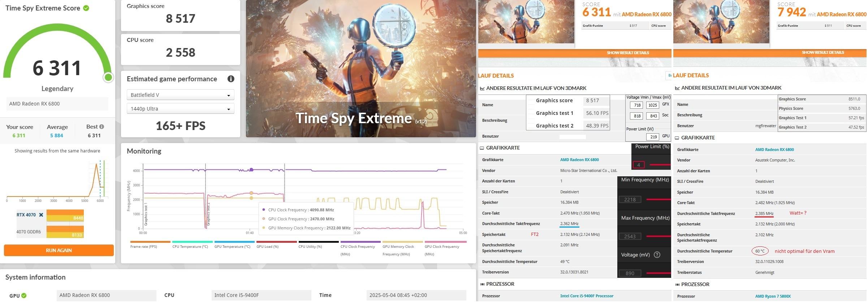Open the Intel Core i5-9400F Processor link

587,296
